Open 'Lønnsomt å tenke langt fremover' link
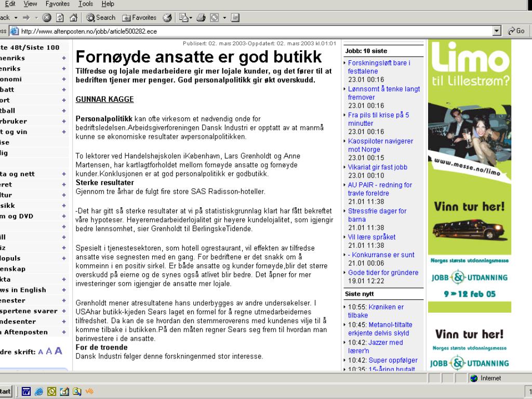This screenshot has height=399, width=532. 384,93
